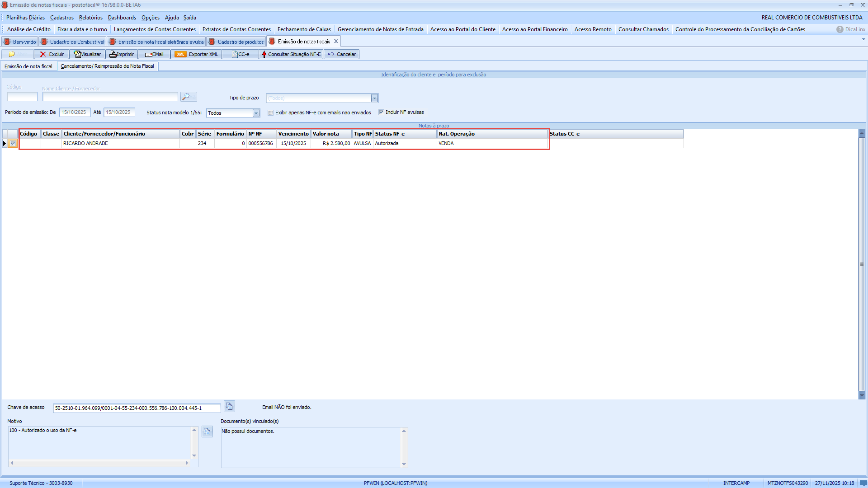Click the Cancelar button
The height and width of the screenshot is (488, 868).
pyautogui.click(x=342, y=54)
